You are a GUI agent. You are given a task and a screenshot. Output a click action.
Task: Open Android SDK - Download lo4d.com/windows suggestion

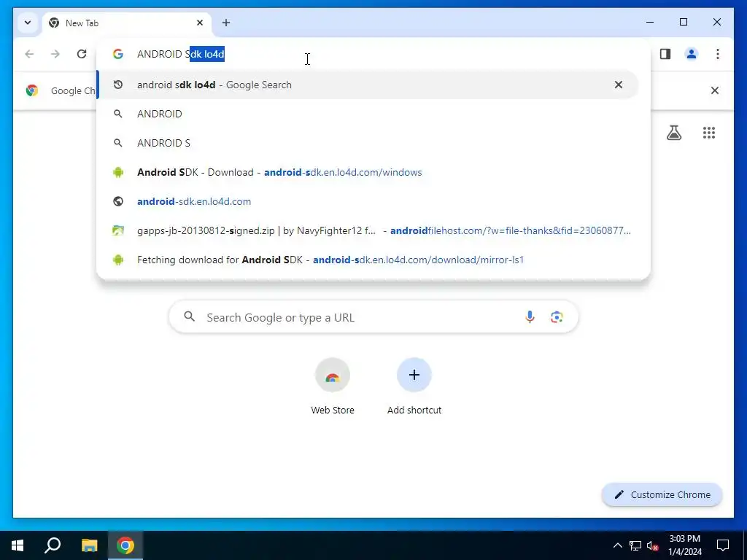click(368, 172)
